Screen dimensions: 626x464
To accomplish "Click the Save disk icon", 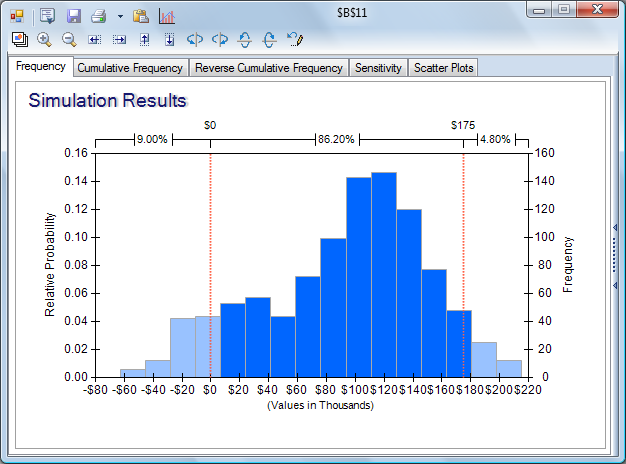I will pyautogui.click(x=73, y=16).
